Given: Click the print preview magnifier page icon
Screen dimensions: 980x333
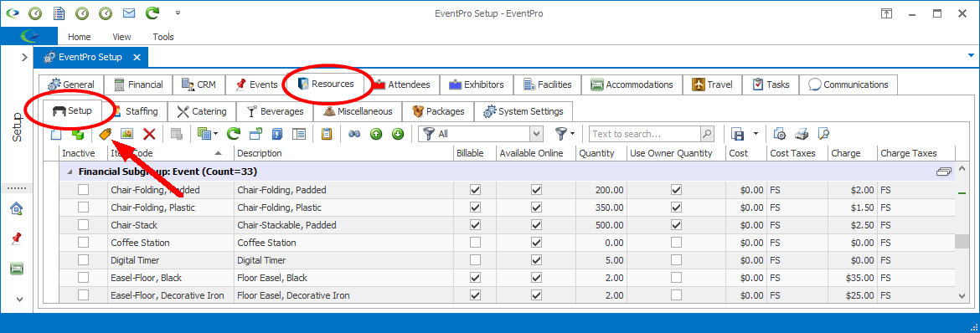Looking at the screenshot, I should click(823, 134).
